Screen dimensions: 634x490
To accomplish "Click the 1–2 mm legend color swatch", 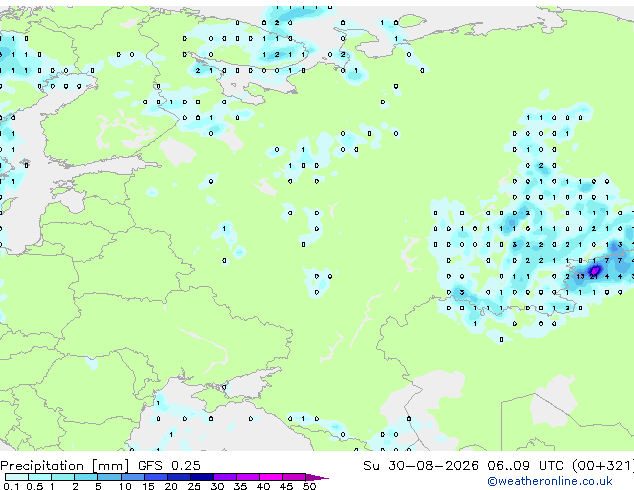I will click(x=63, y=477).
